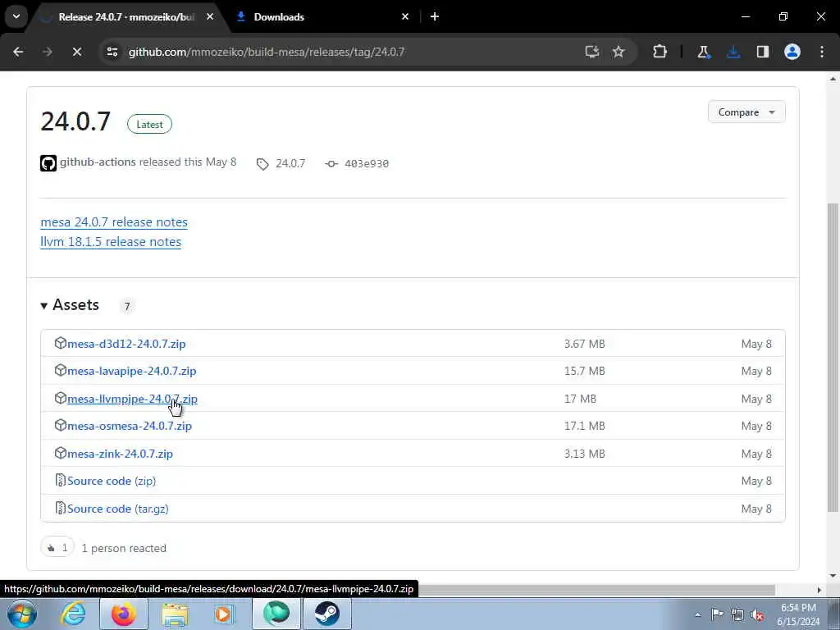Toggle the thumbs up reaction button
Screen dimensions: 840x630
click(57, 547)
